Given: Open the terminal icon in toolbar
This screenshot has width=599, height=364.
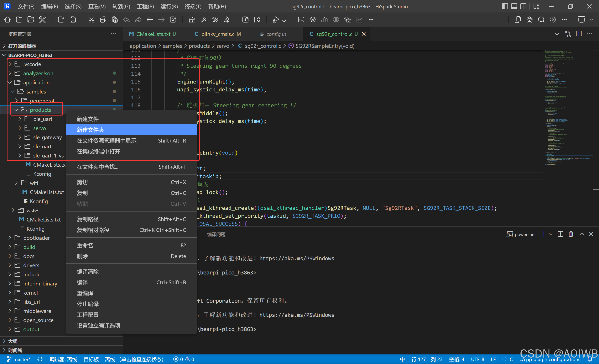Looking at the screenshot, I should tap(301, 20).
